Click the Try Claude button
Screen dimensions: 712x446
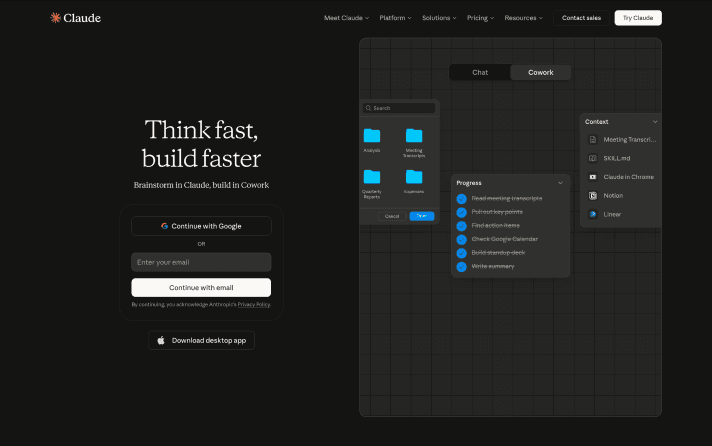[638, 18]
